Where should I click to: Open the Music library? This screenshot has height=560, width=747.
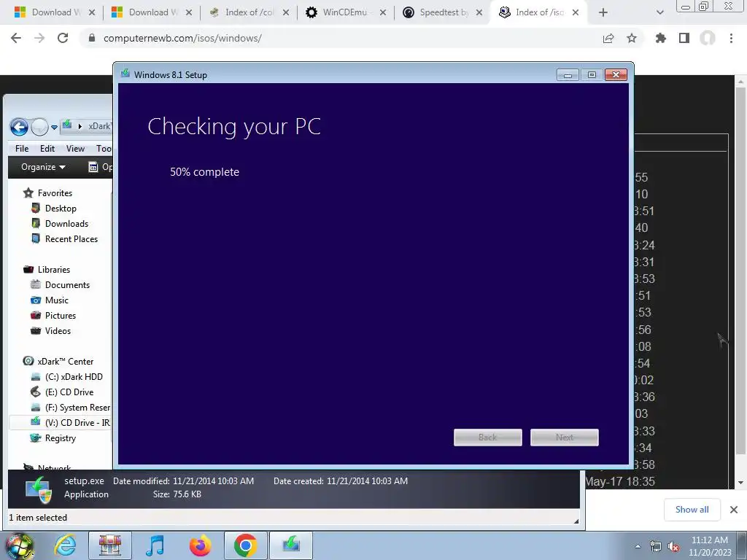pyautogui.click(x=57, y=300)
